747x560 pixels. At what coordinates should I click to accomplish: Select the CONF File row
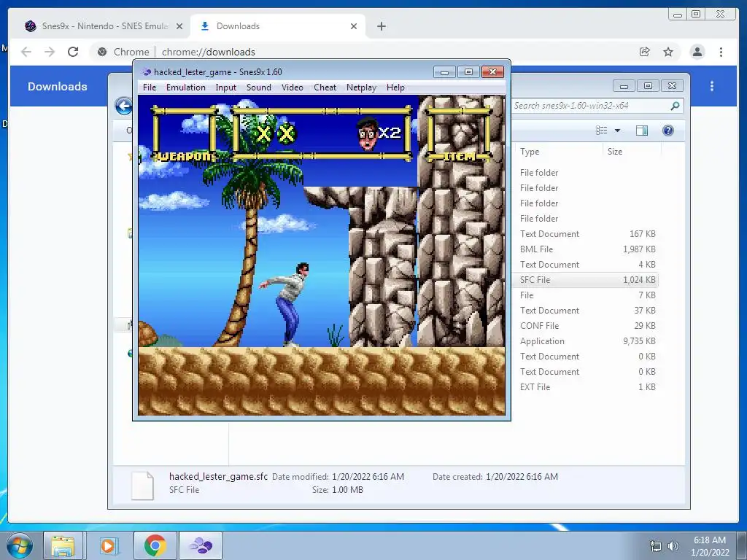pyautogui.click(x=586, y=326)
